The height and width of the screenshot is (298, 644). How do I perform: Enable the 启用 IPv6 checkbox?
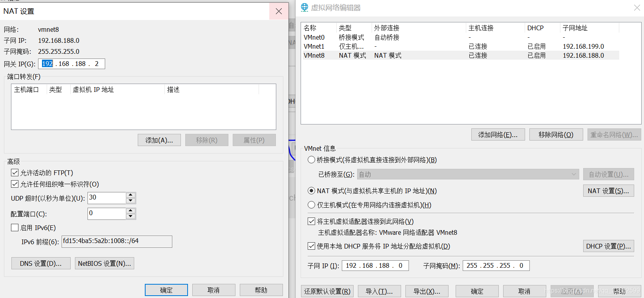point(15,227)
